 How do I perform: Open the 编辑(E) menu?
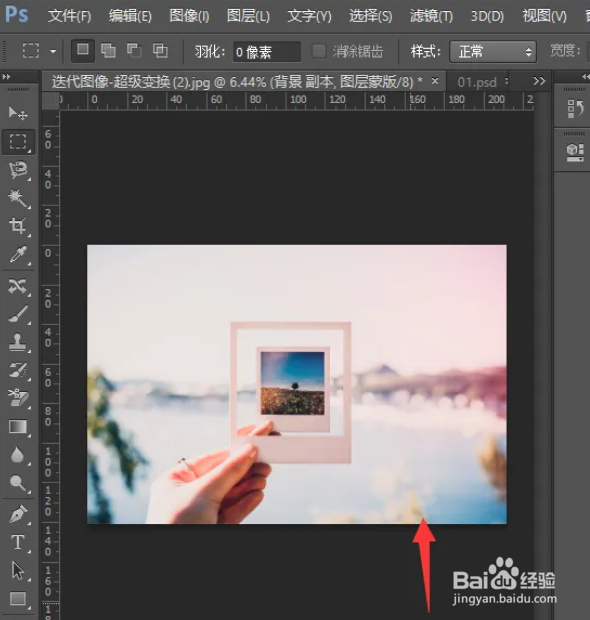point(130,16)
